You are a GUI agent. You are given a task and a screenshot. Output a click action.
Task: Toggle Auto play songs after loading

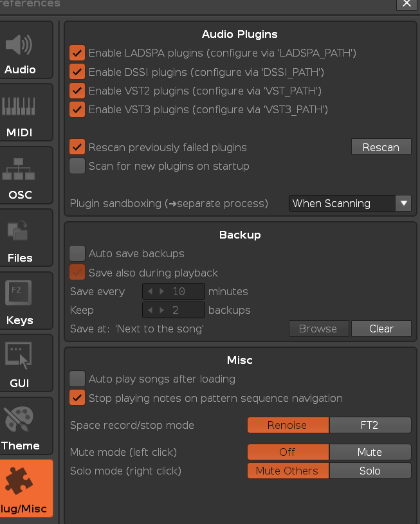pyautogui.click(x=77, y=379)
